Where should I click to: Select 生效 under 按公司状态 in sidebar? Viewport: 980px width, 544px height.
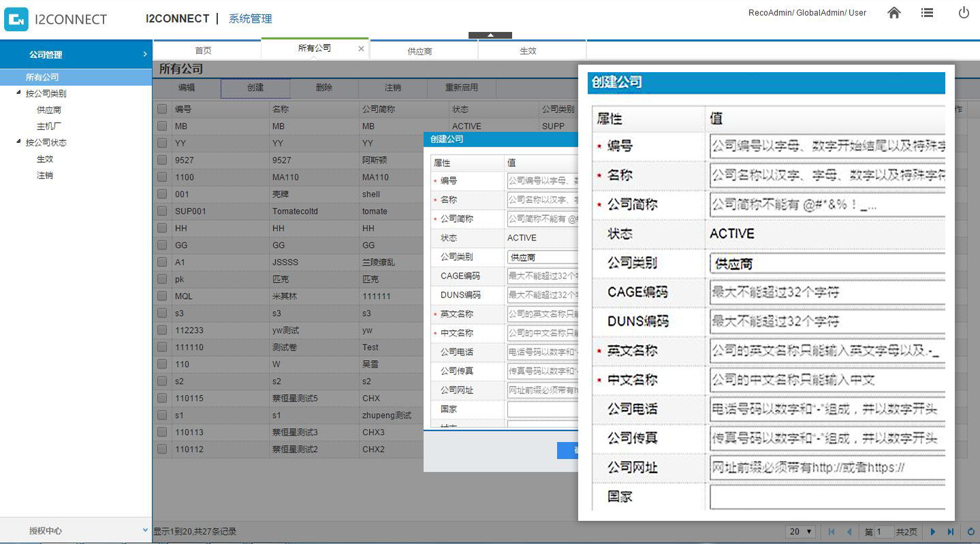click(45, 159)
